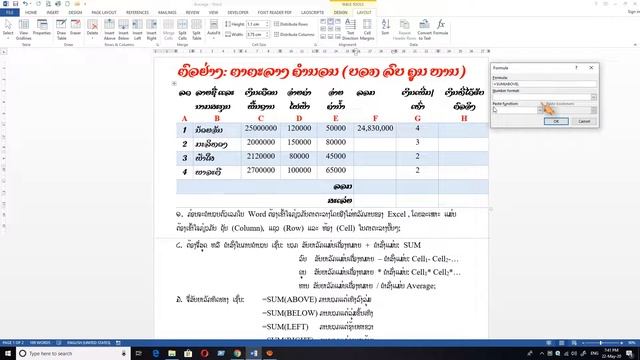Expand Rows & Columns dialog launcher
Image resolution: width=640 pixels, height=360 pixels.
(x=158, y=44)
